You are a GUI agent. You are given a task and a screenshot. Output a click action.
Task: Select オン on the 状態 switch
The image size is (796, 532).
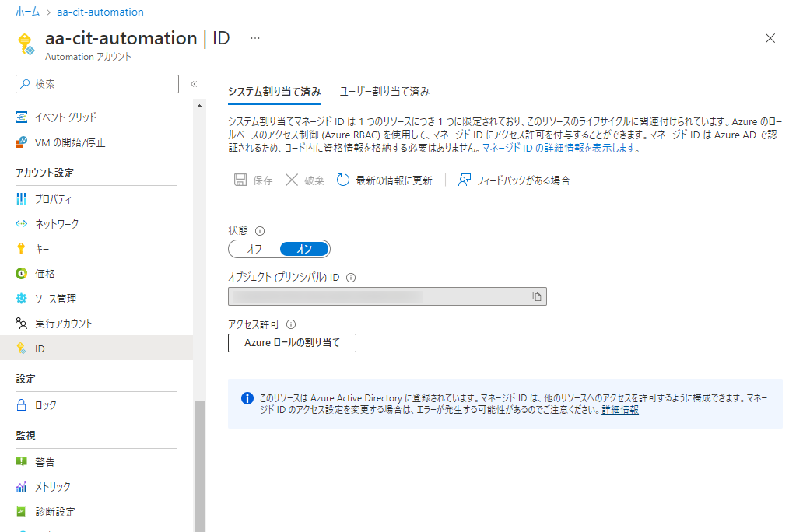tap(305, 248)
